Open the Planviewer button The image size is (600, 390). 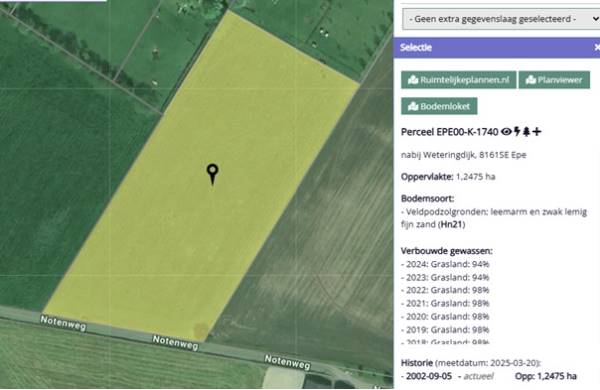pyautogui.click(x=554, y=80)
